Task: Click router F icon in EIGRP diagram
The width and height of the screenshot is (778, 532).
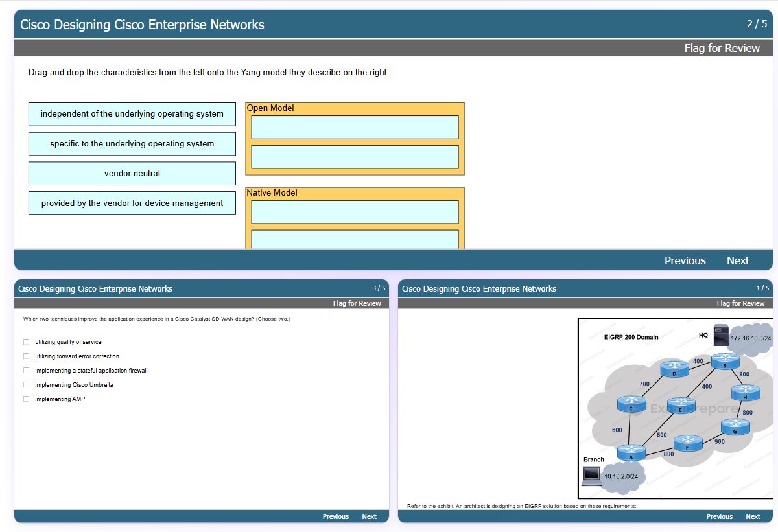Action: coord(687,443)
